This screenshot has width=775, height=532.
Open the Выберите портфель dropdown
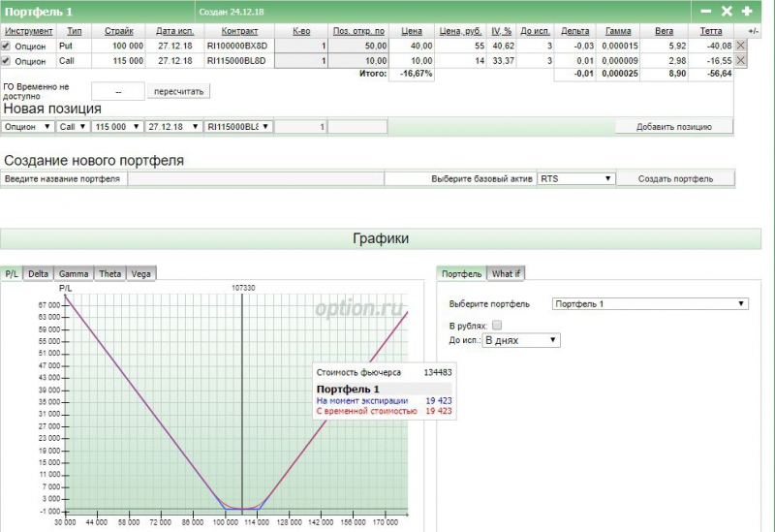point(650,303)
